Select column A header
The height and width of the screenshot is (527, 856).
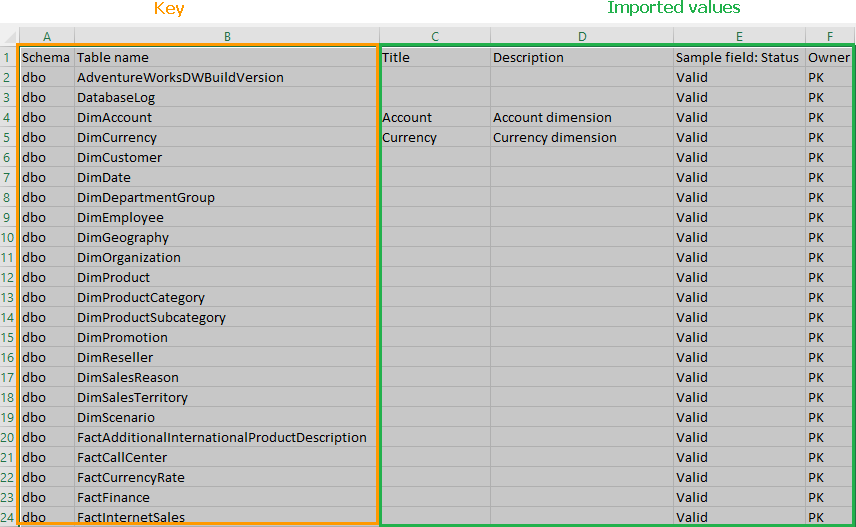coord(46,36)
